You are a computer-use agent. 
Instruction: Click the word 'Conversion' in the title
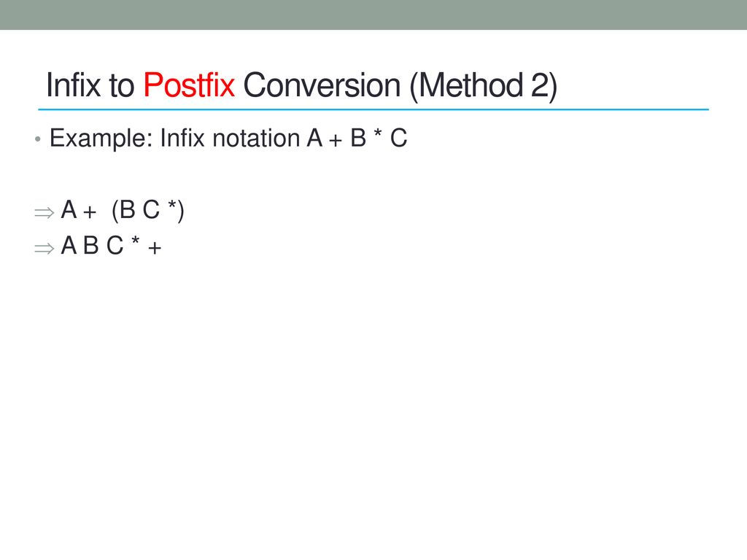coord(322,85)
